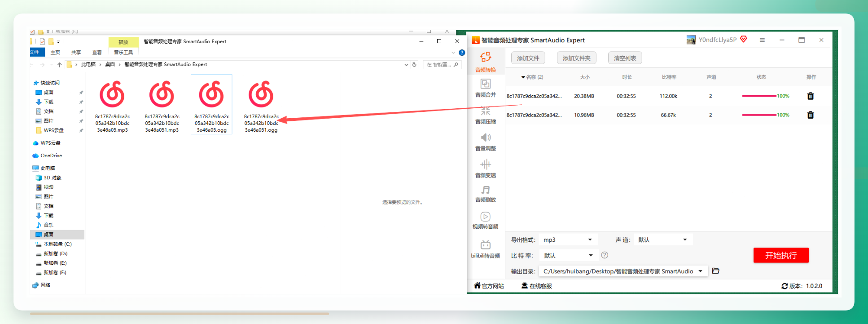Browse output folder with the folder icon

tap(716, 271)
